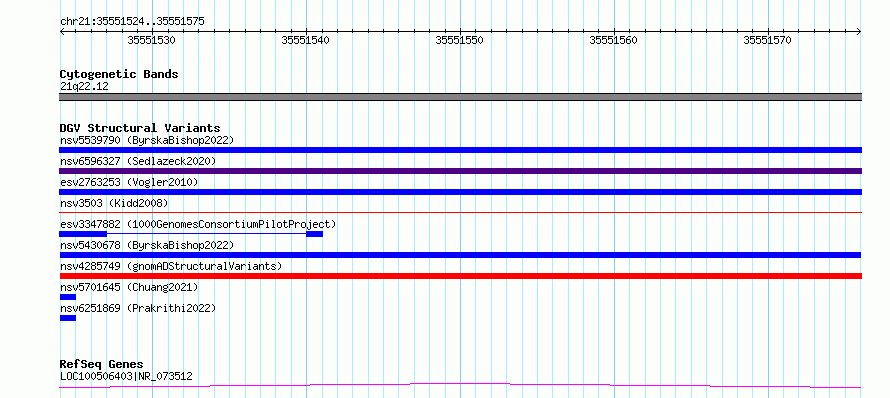
Task: Click the nsv5539790 (ByrskaBishop2022) variant label
Action: [x=147, y=140]
